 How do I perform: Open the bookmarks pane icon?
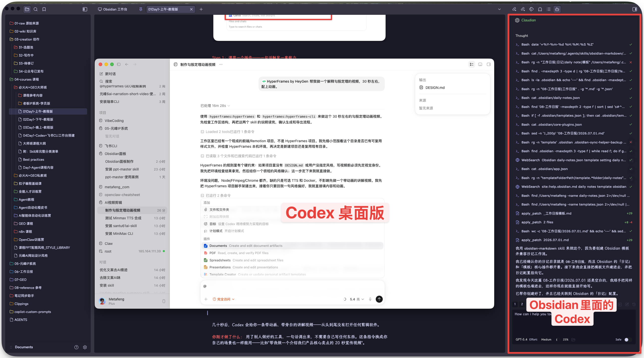pyautogui.click(x=44, y=9)
